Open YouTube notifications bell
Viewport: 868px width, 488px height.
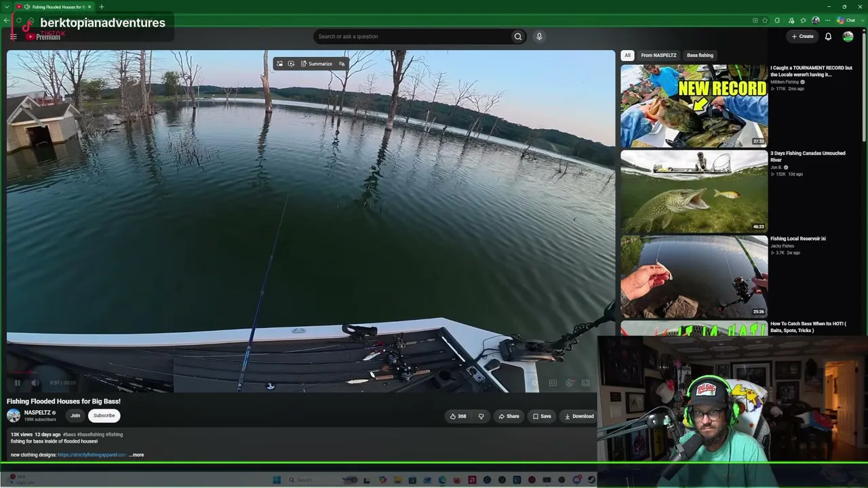(828, 37)
